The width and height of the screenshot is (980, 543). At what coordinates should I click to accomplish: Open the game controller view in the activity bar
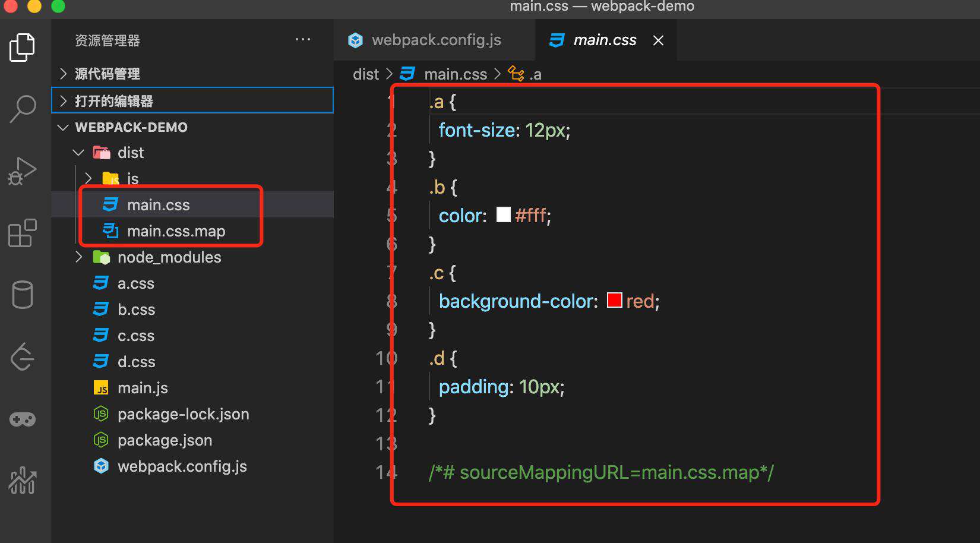click(x=23, y=419)
